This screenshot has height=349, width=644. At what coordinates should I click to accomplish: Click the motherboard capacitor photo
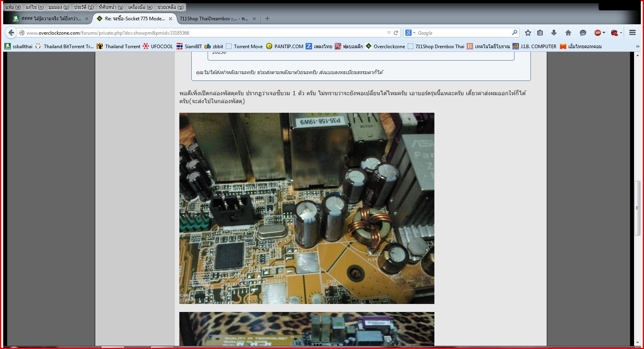(307, 208)
